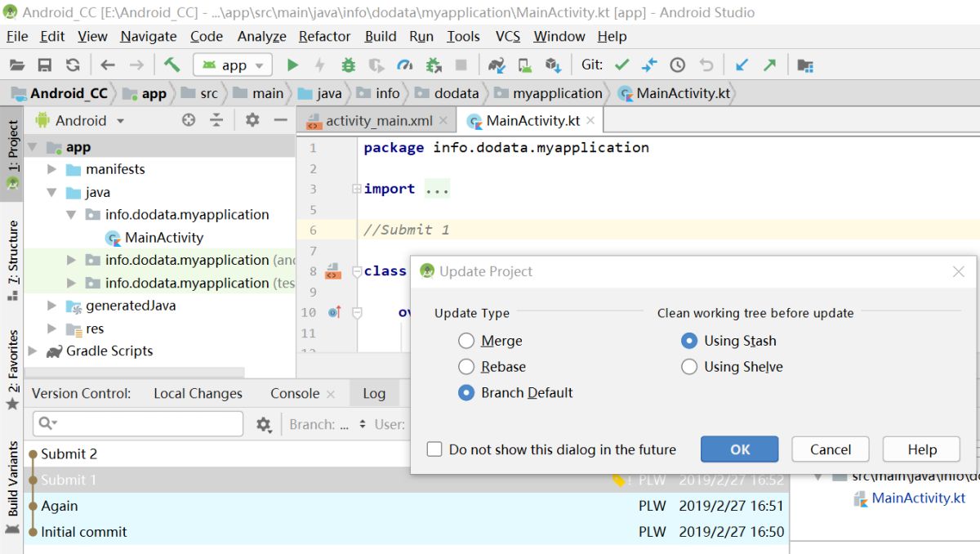Expand the folded import region
This screenshot has height=554, width=980.
coord(356,189)
